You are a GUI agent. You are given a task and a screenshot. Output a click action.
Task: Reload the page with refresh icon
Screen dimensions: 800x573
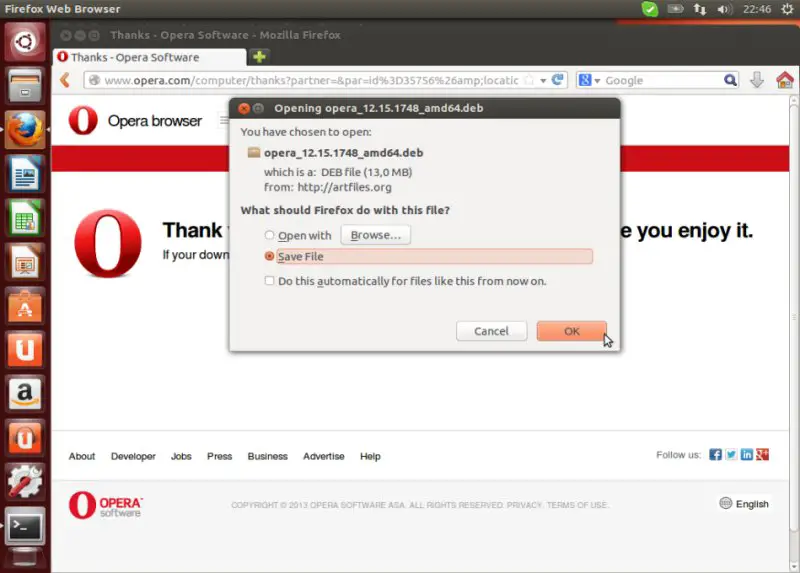coord(558,80)
